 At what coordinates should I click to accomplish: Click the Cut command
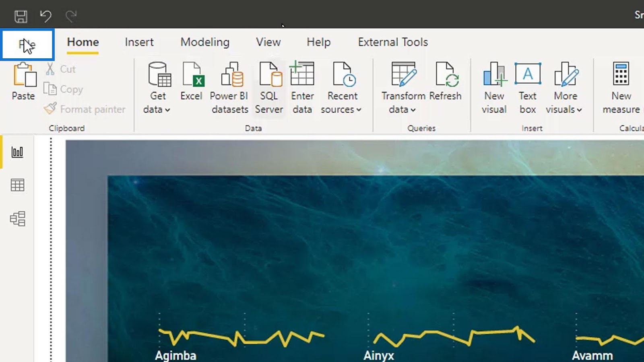pyautogui.click(x=61, y=69)
